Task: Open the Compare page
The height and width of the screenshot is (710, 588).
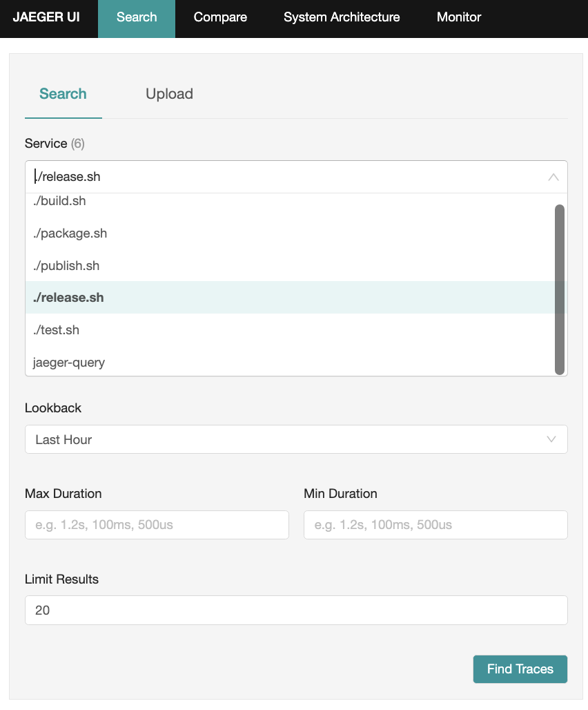Action: click(220, 17)
